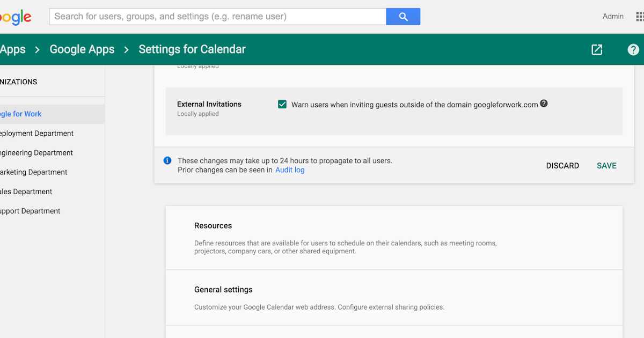Select the Engineering Department organization

pyautogui.click(x=36, y=153)
